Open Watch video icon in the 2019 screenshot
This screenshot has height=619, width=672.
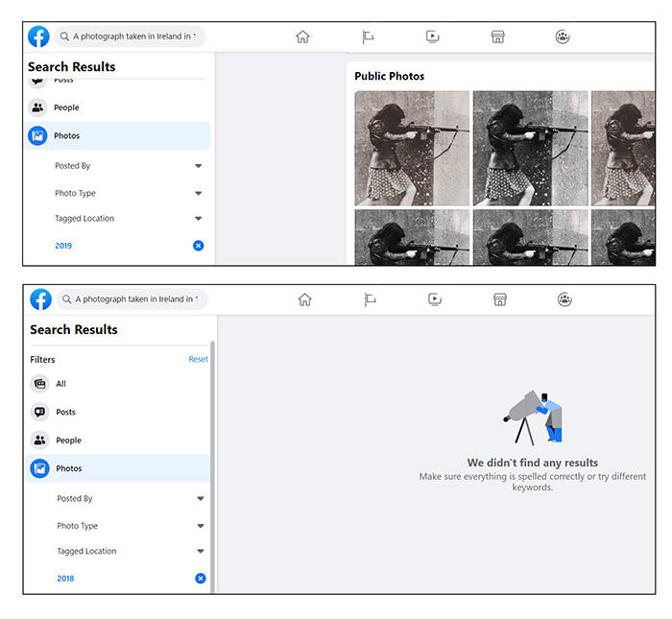pyautogui.click(x=432, y=36)
